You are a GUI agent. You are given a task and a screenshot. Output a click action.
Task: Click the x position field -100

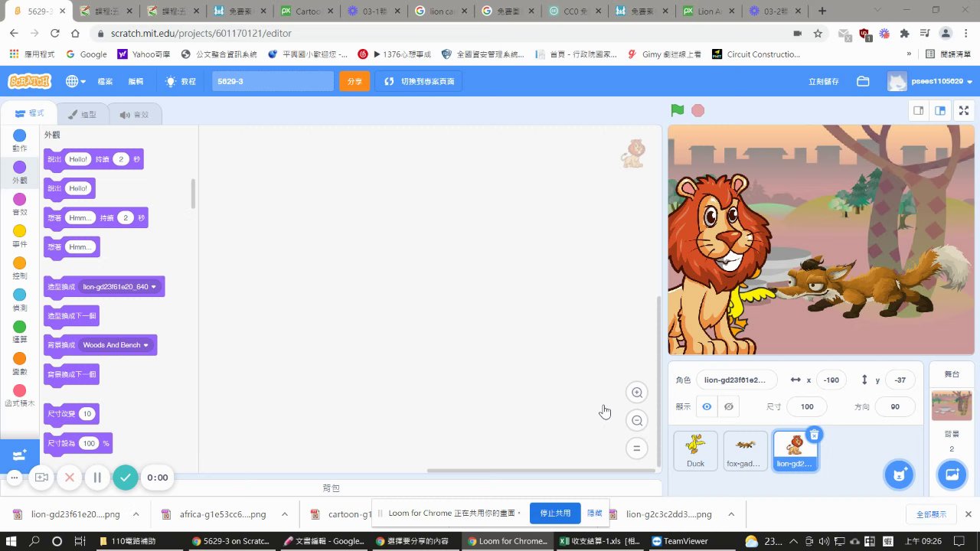click(831, 380)
